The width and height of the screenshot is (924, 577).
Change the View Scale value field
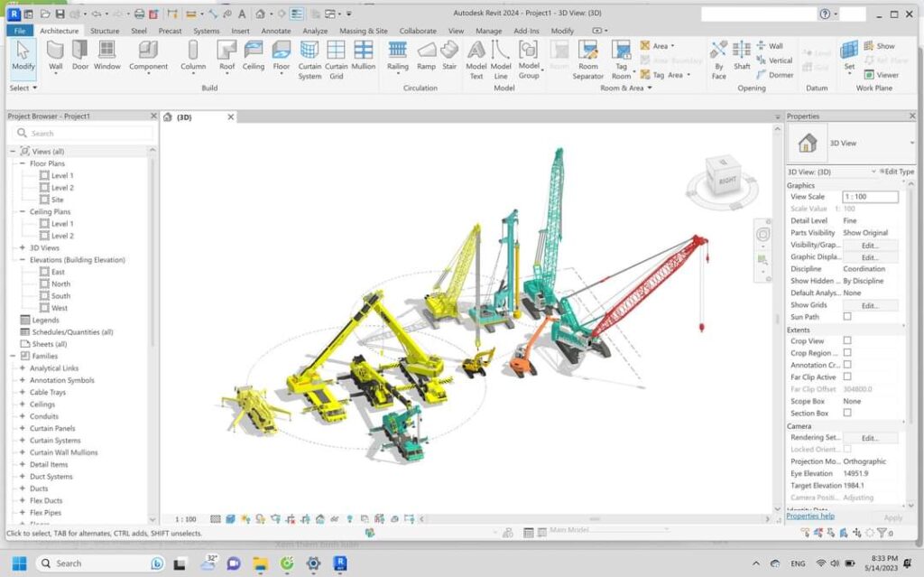870,196
